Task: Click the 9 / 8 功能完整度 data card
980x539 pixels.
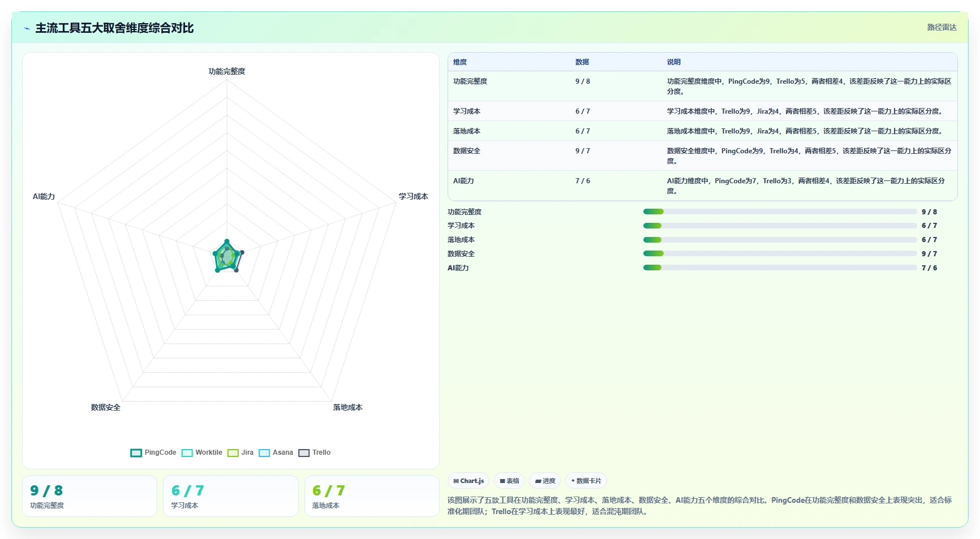Action: coord(89,496)
